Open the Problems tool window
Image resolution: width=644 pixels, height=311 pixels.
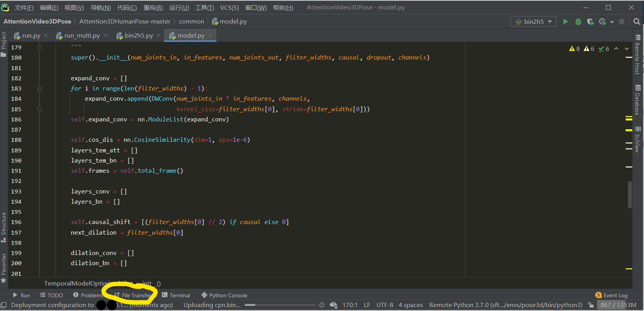(x=88, y=295)
